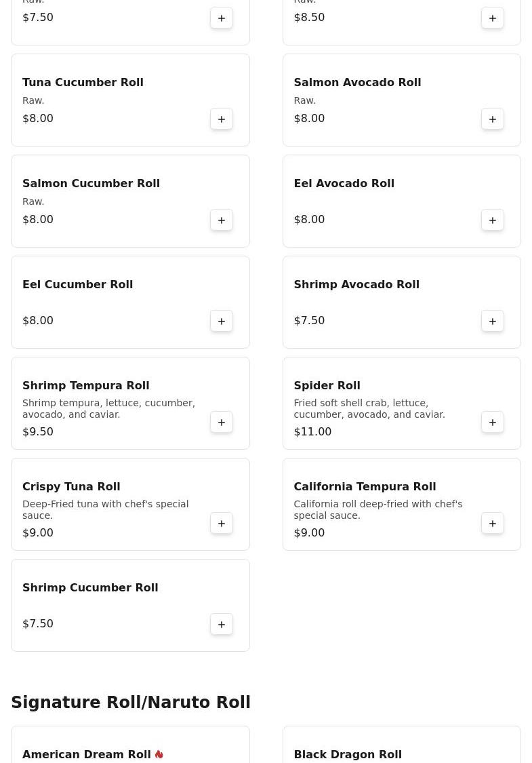The height and width of the screenshot is (763, 532).
Task: Add Eel Cucumber Roll to order
Action: click(x=222, y=321)
